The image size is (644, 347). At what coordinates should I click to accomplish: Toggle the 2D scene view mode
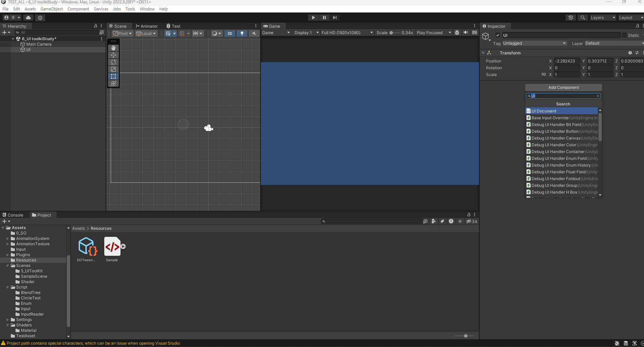coord(230,33)
